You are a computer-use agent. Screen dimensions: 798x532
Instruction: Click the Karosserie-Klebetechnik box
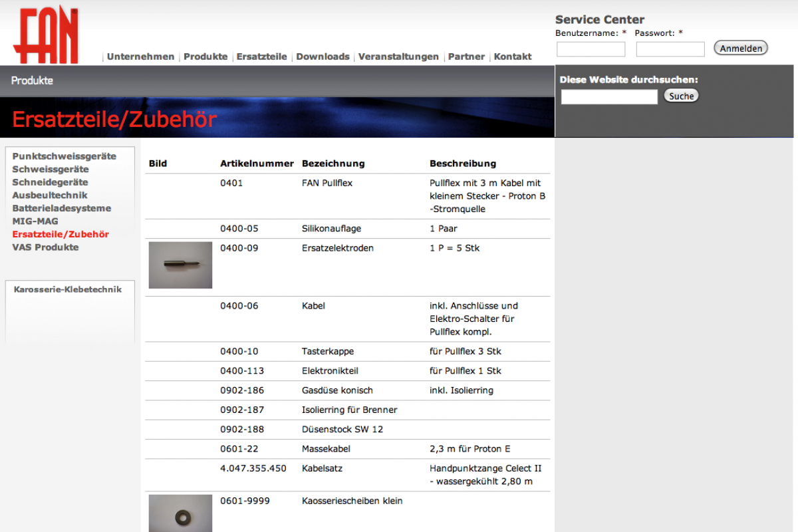tap(68, 289)
